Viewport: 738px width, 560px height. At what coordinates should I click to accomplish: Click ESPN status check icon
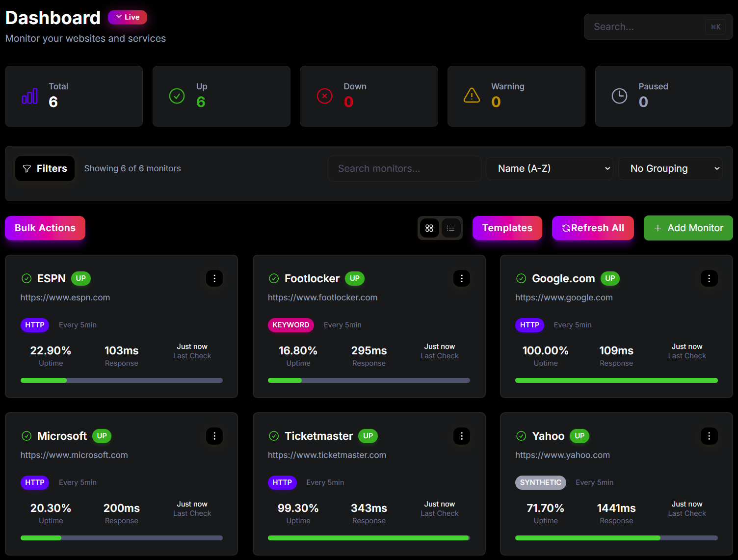[26, 278]
